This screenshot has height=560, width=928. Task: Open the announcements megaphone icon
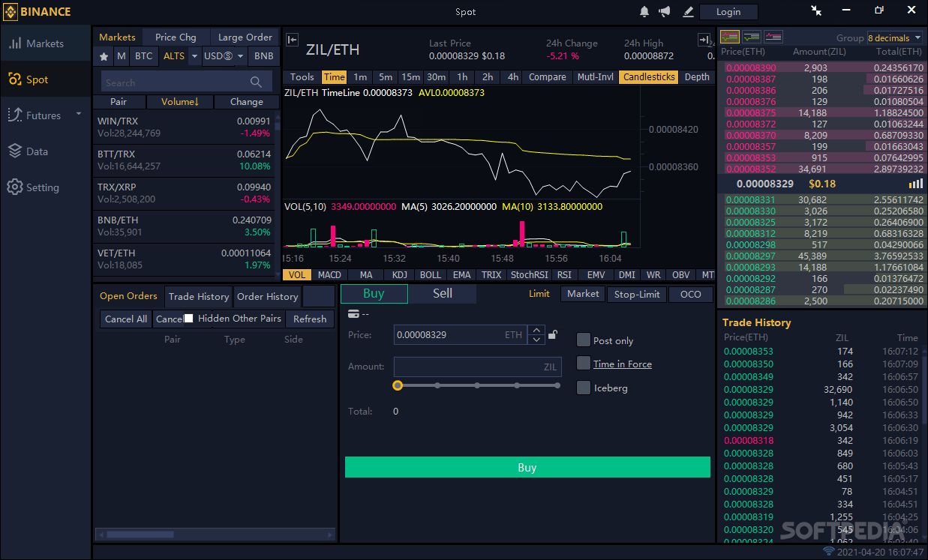665,11
